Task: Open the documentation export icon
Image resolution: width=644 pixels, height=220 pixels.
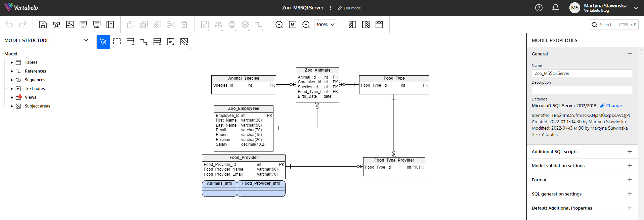Action: tap(110, 25)
